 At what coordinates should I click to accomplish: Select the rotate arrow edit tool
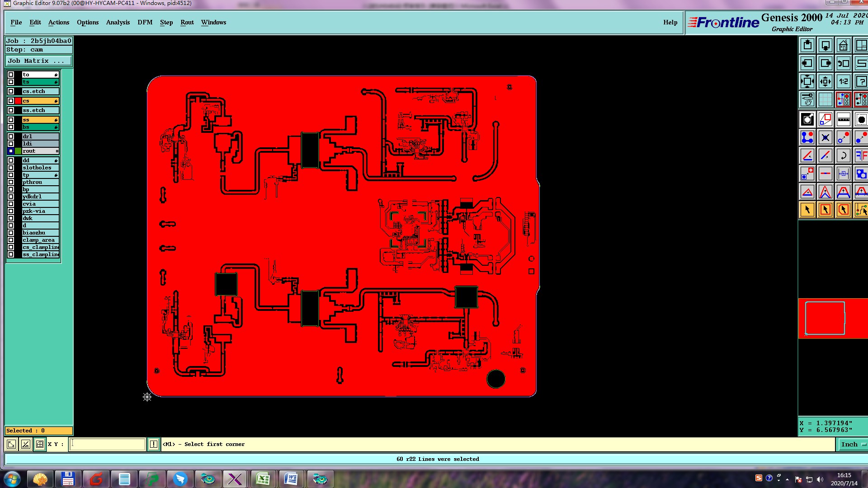point(843,156)
